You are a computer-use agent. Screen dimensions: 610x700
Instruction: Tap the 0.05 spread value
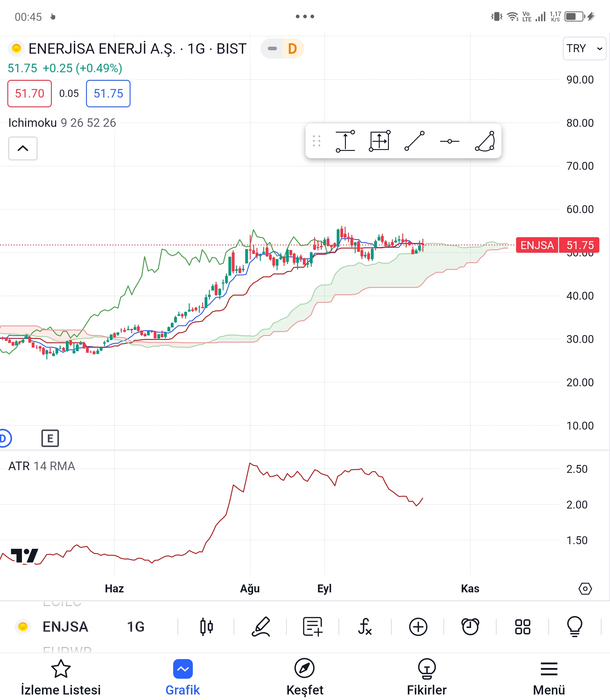point(69,94)
